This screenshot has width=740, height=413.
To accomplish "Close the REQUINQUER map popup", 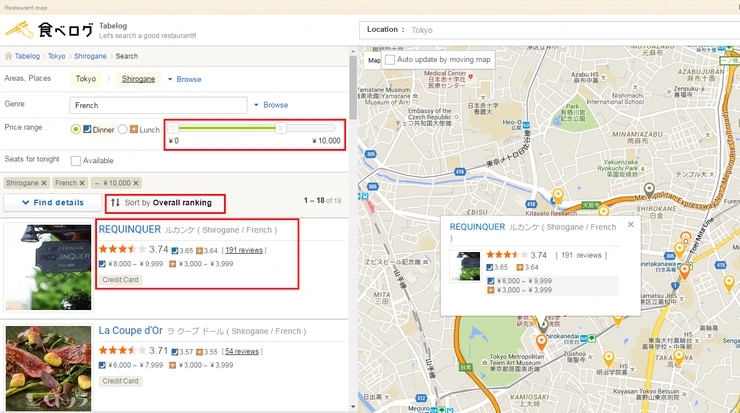I will [x=631, y=225].
